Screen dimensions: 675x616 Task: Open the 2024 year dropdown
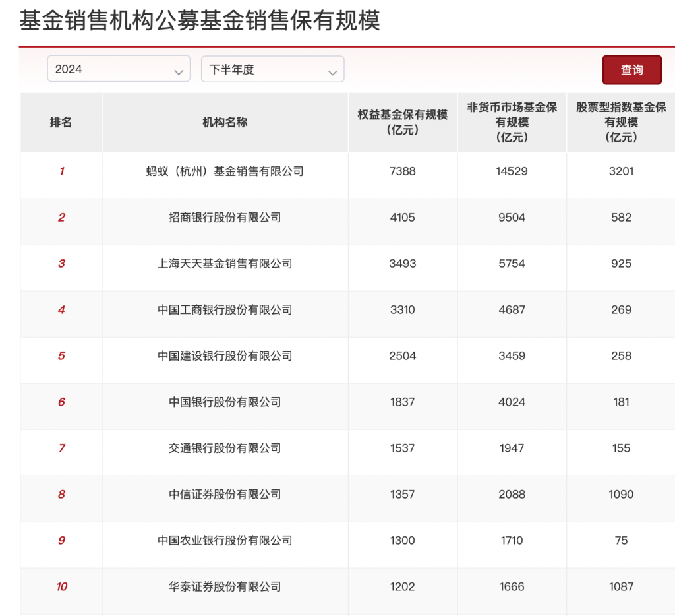click(119, 69)
